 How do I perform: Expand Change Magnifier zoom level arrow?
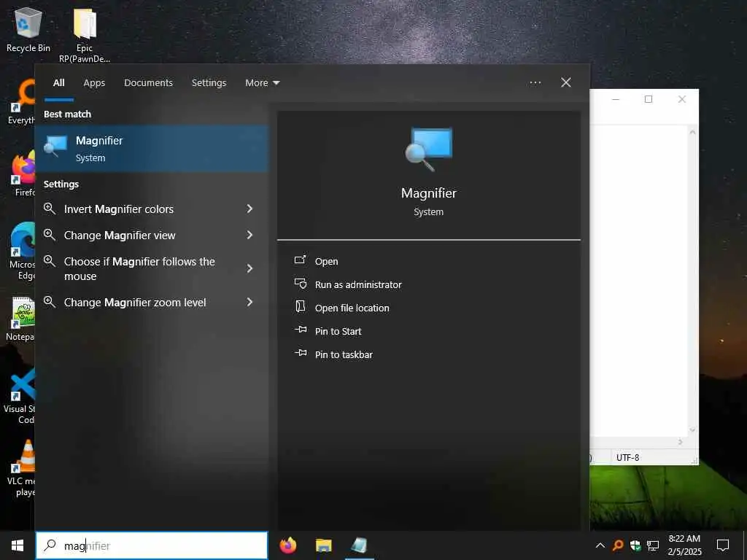249,302
